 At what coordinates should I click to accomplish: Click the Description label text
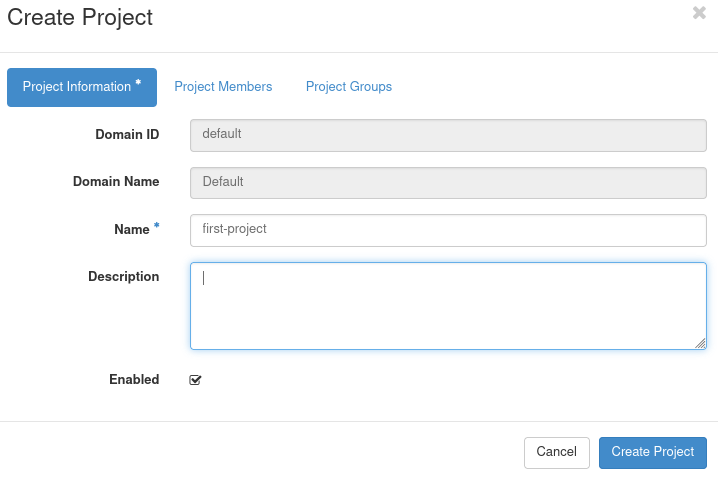[x=123, y=276]
